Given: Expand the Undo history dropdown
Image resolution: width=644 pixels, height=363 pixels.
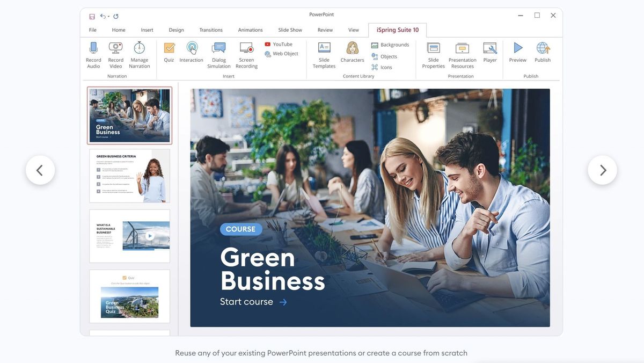Looking at the screenshot, I should coord(108,15).
